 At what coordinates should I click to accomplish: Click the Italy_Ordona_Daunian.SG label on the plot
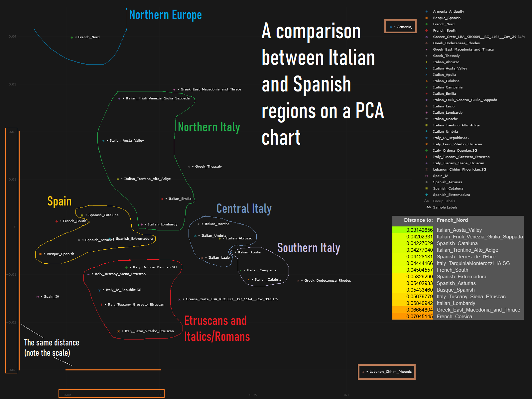pyautogui.click(x=155, y=267)
